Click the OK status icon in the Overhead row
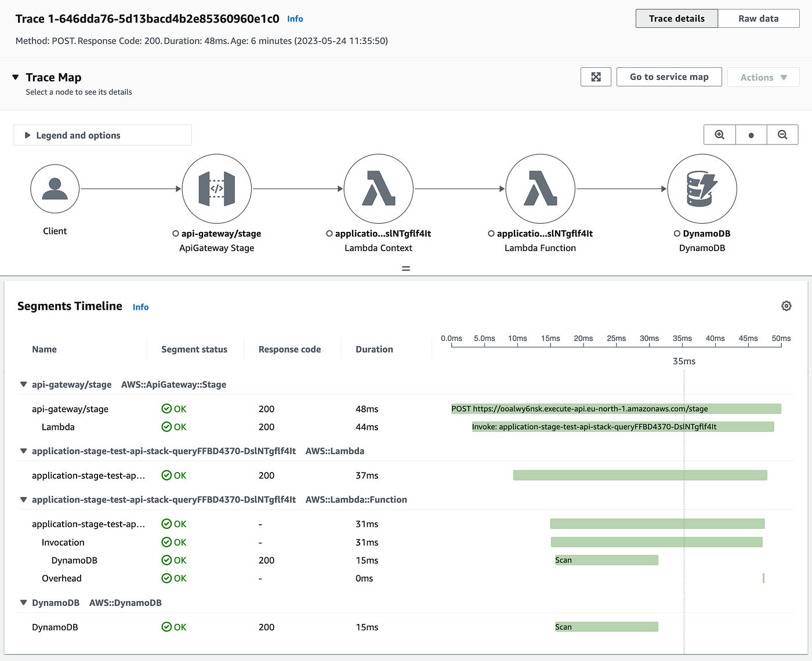 coord(166,578)
